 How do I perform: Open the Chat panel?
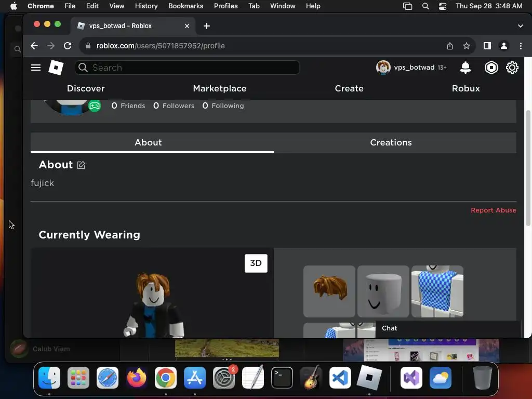coord(448,328)
